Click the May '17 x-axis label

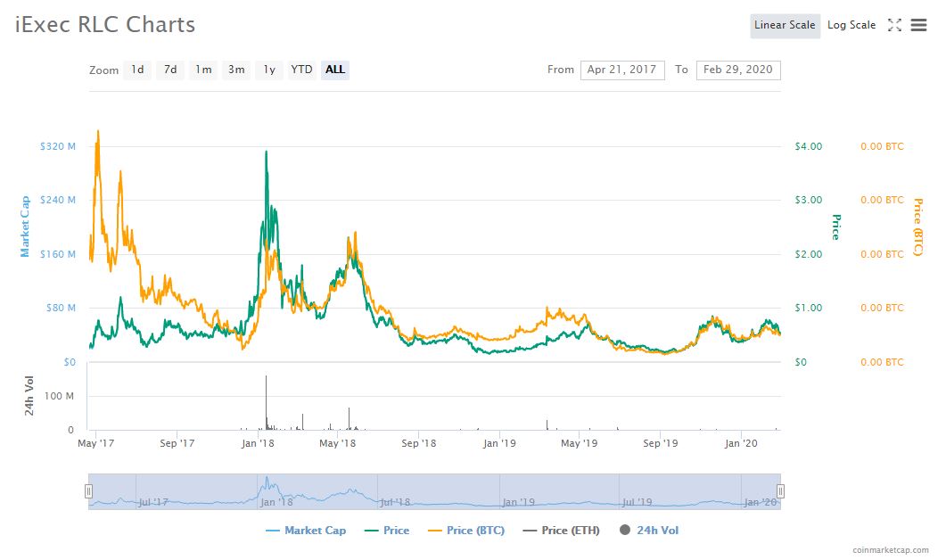(x=96, y=443)
